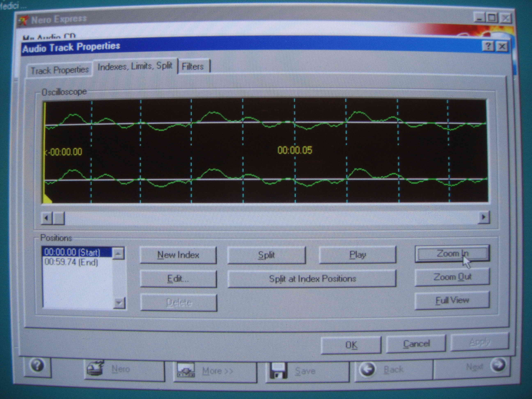Click Split at Index Positions button

pos(312,279)
